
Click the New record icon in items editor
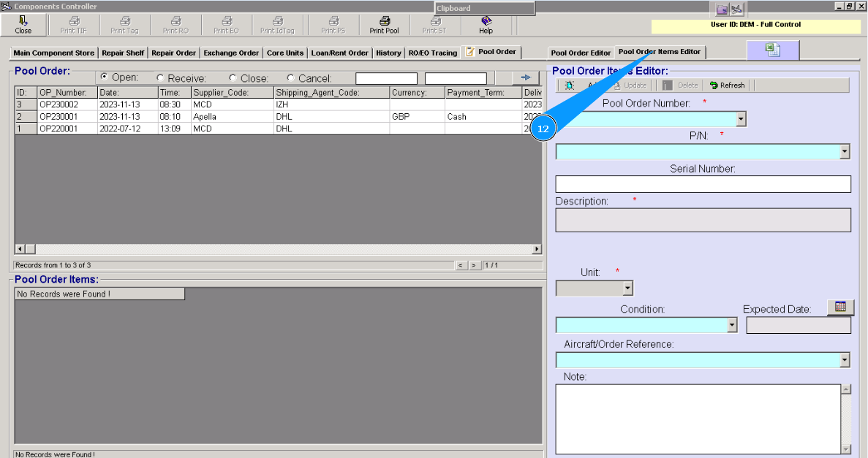coord(570,85)
